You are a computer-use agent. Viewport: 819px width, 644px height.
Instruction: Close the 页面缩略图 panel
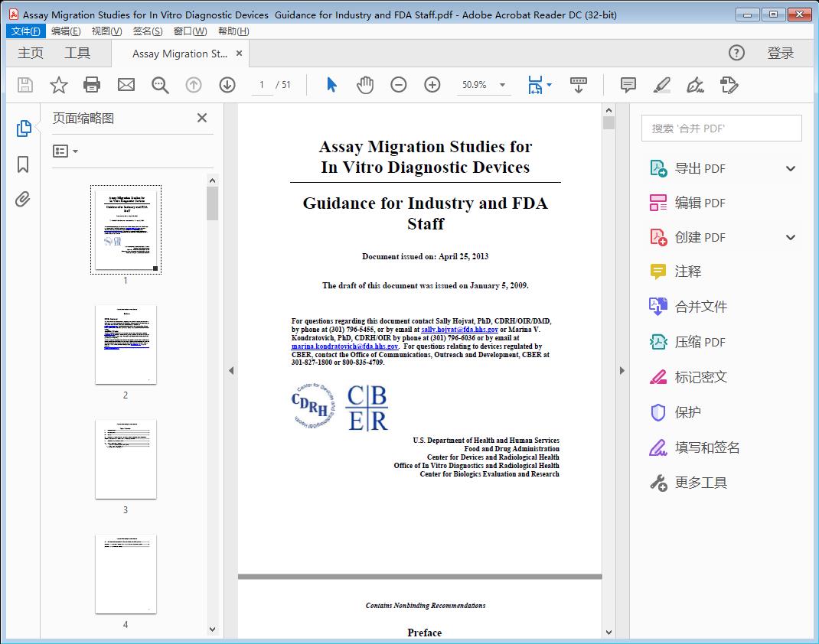202,118
